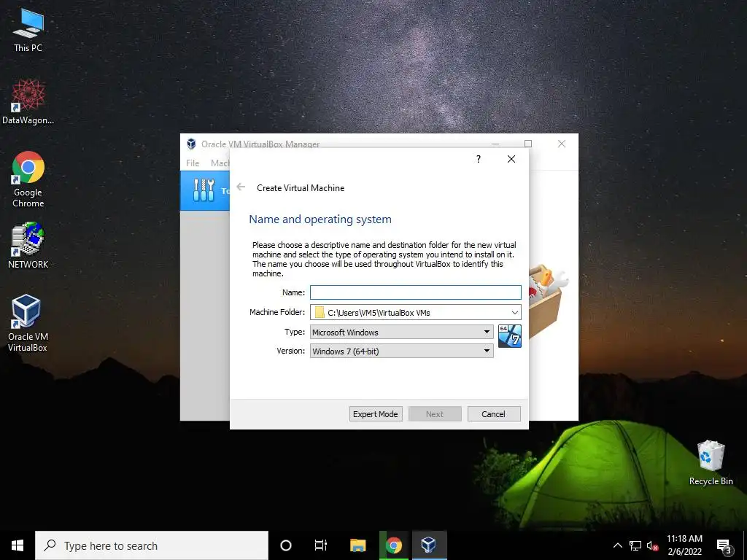The width and height of the screenshot is (747, 560).
Task: Click the Windows 7 64-bit OS type icon
Action: coord(510,335)
